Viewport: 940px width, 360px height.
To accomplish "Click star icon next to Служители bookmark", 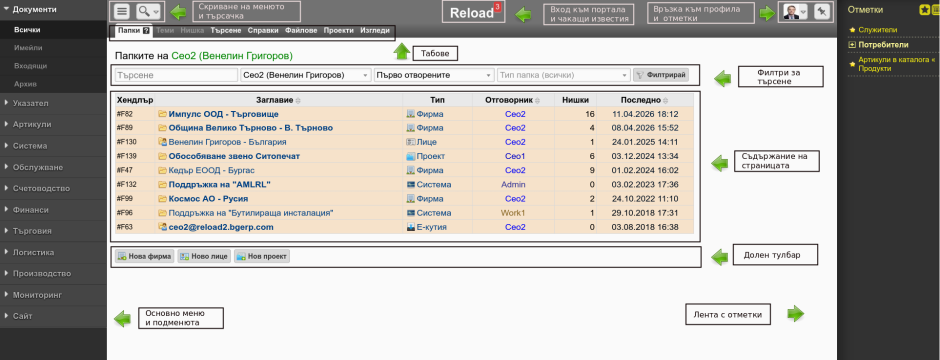I will pos(852,29).
